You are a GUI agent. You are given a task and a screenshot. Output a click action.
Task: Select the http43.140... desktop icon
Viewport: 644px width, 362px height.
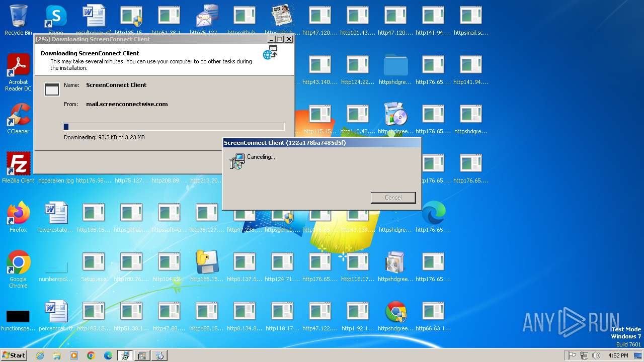coord(320,69)
